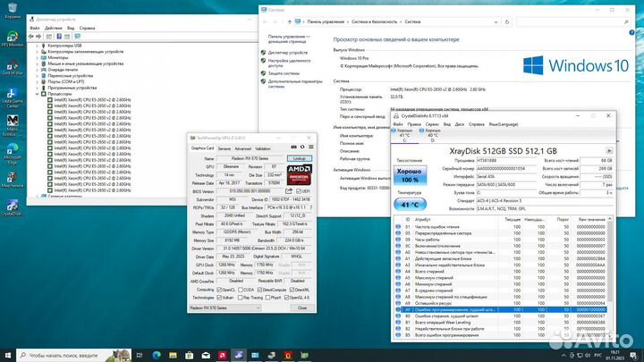Viewport: 644px width, 362px height.
Task: Expand Очереди печати node
Action: tap(38, 70)
